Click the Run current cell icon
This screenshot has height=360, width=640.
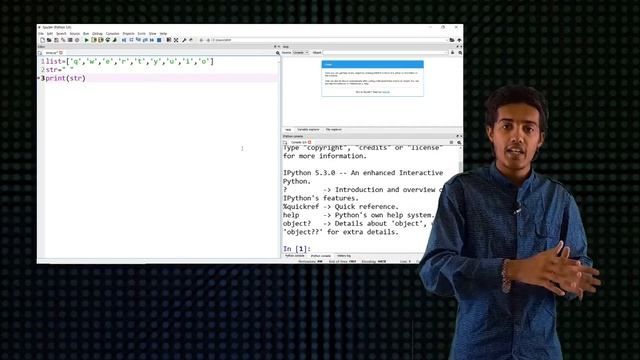[94, 40]
